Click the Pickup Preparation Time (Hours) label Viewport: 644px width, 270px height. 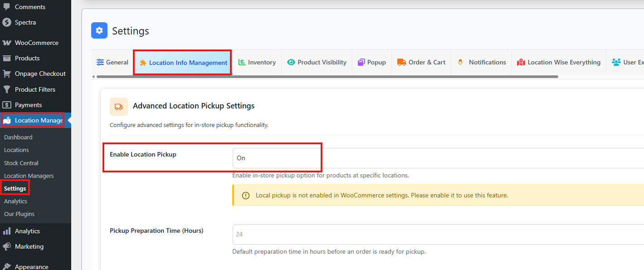(156, 231)
